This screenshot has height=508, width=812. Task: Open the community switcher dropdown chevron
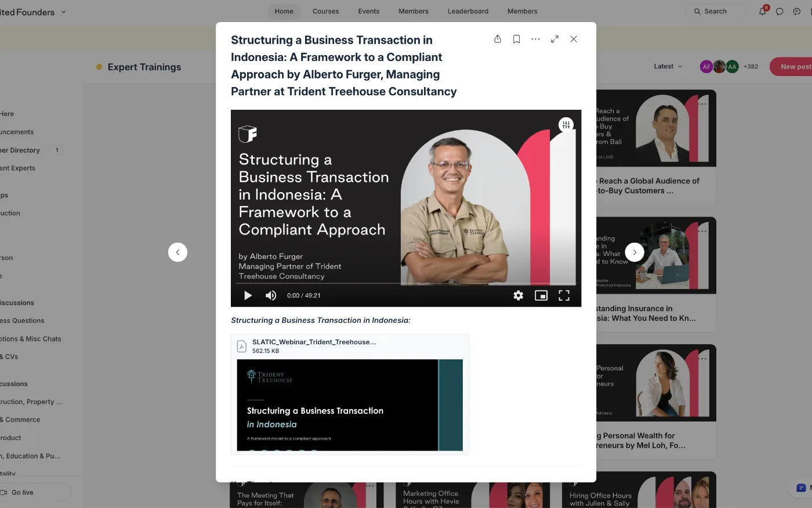[63, 12]
